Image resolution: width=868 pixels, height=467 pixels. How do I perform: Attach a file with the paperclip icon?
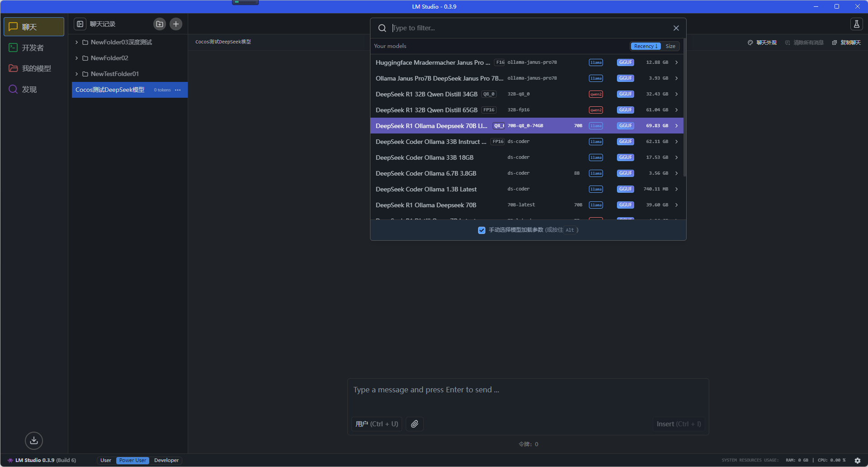(x=415, y=424)
